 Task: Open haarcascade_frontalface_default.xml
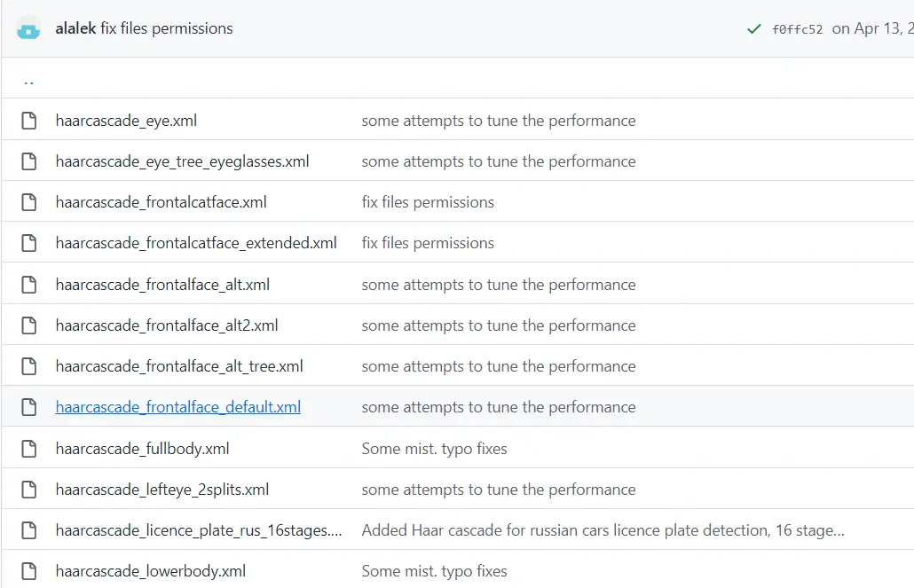click(177, 407)
